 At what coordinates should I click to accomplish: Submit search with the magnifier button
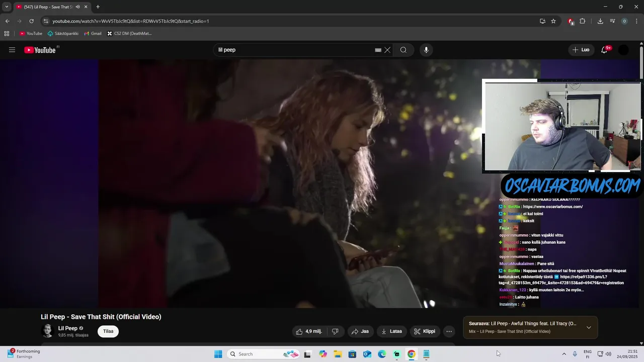point(404,50)
